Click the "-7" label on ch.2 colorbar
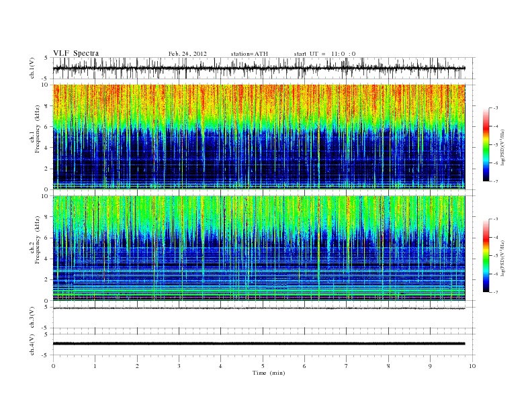 click(x=495, y=292)
